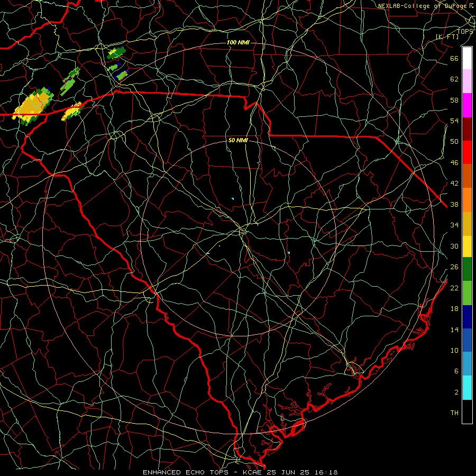Click the 'KCAE' station identifier in footer

point(253,472)
